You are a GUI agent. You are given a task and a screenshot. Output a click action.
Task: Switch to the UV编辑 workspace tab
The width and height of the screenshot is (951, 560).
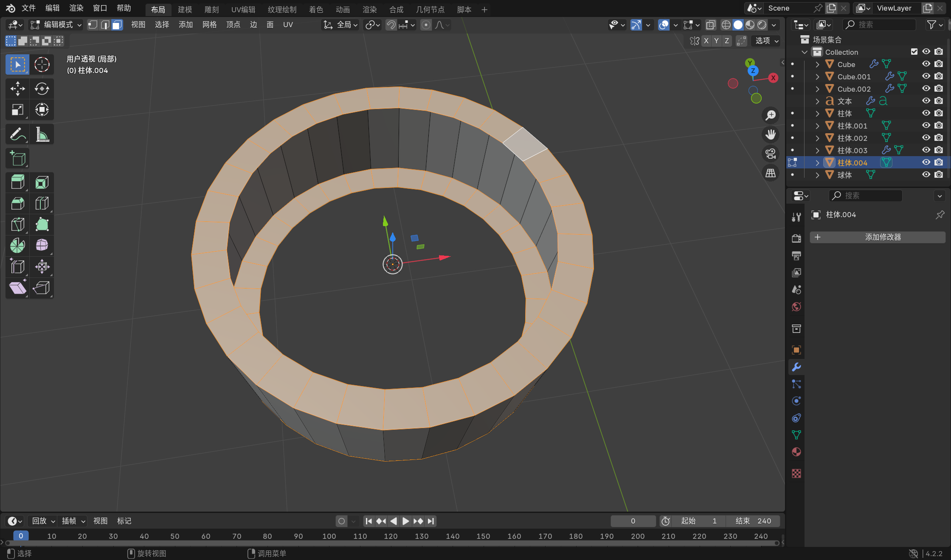click(x=243, y=9)
